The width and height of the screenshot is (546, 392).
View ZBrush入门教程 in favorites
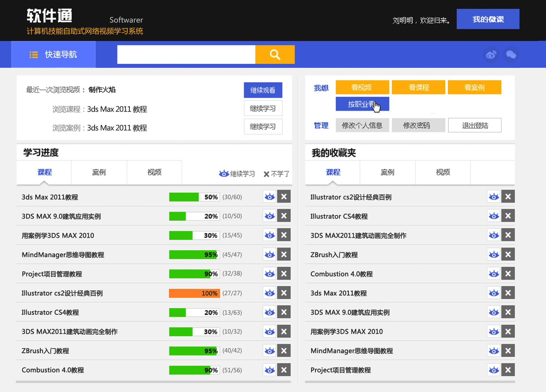[x=494, y=254]
